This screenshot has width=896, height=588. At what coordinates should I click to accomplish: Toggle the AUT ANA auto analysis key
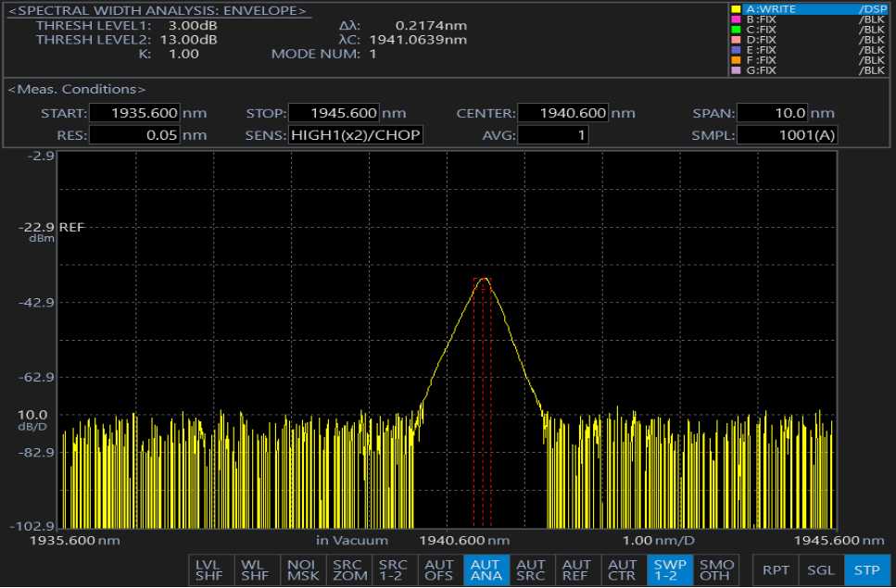485,569
